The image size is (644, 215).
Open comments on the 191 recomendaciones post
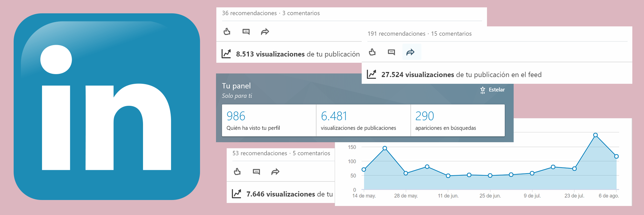pyautogui.click(x=391, y=52)
